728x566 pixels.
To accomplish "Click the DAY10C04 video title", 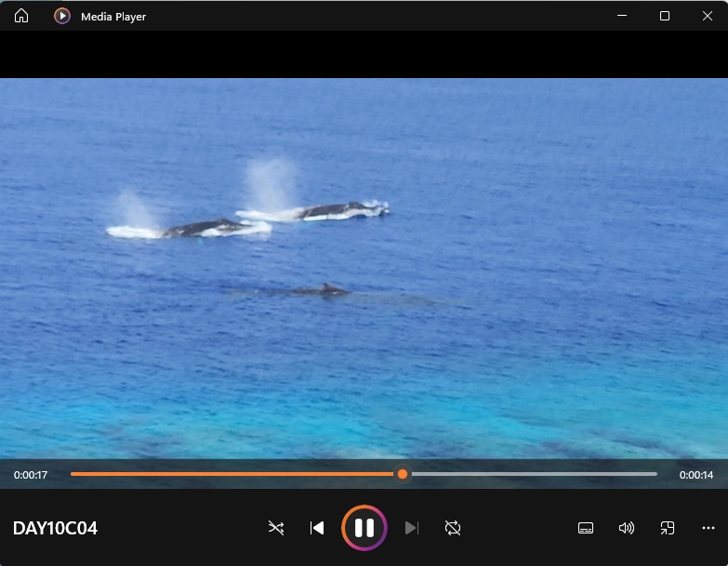I will [x=55, y=529].
